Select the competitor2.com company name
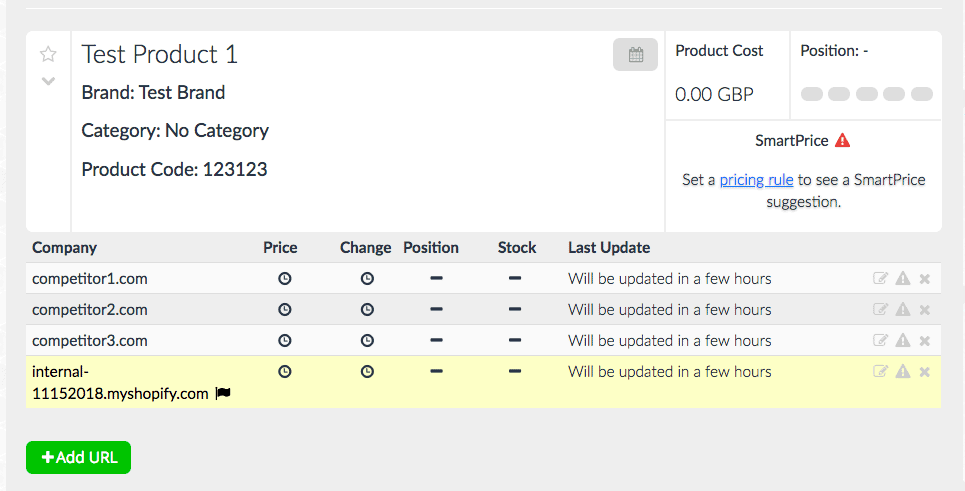This screenshot has height=491, width=965. (89, 310)
